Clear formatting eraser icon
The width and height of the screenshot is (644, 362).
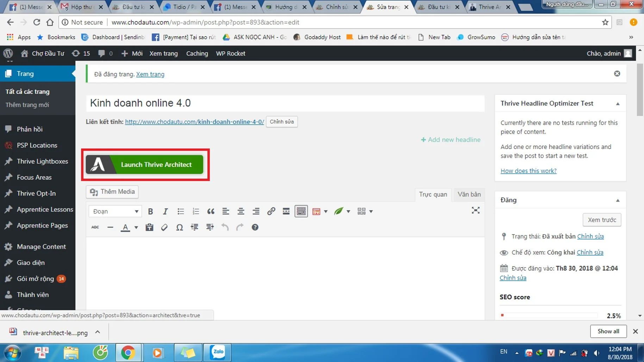(164, 227)
